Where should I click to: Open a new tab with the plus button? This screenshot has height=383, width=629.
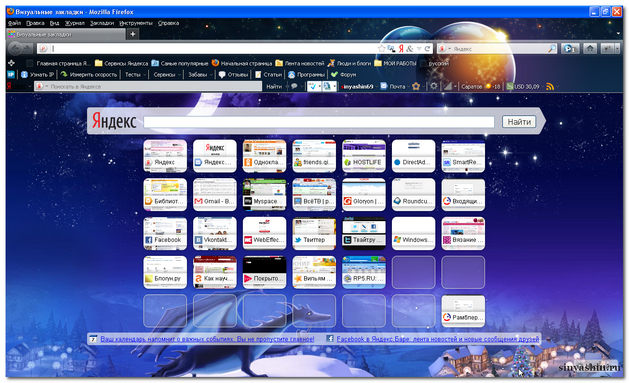132,34
